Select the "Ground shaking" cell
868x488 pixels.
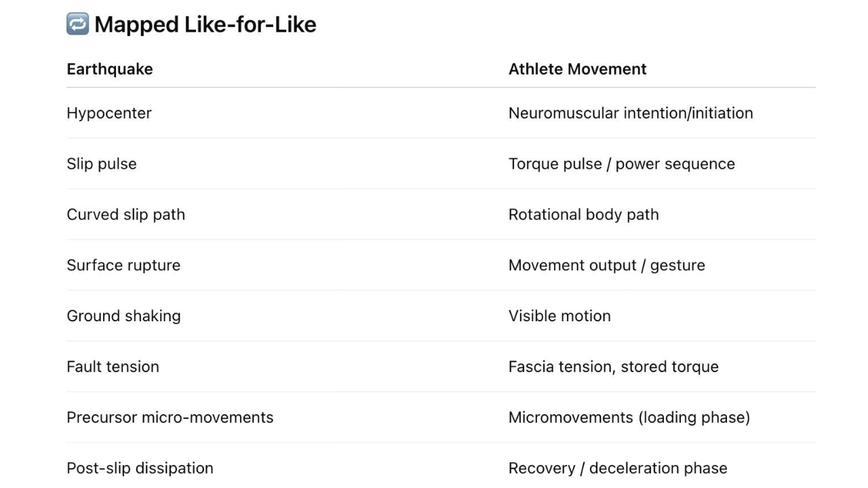click(123, 316)
